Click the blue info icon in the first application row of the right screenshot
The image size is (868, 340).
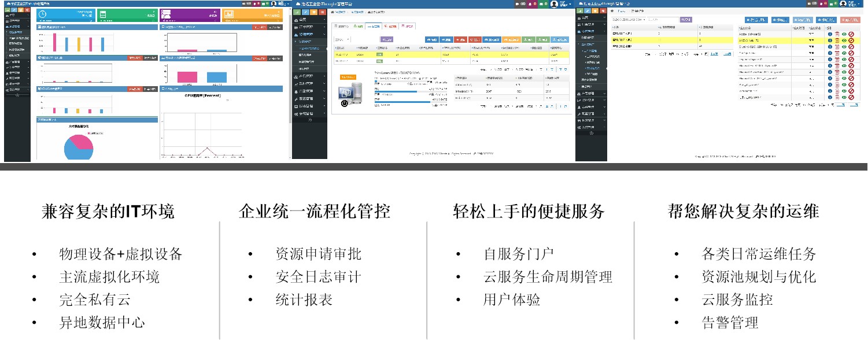pos(830,34)
